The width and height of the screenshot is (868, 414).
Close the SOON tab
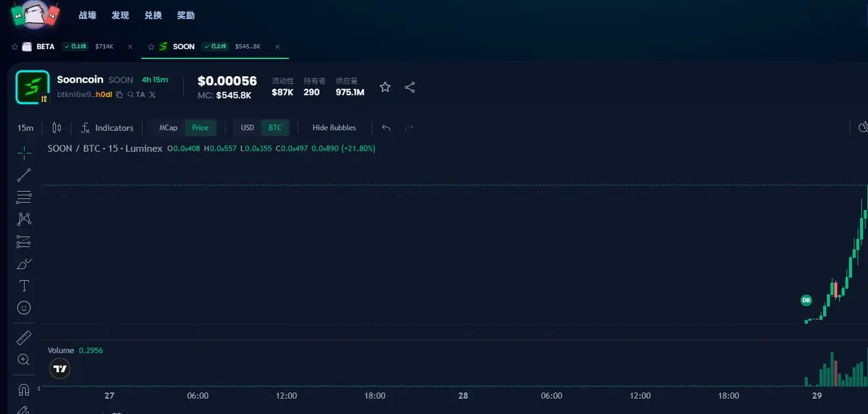[x=277, y=46]
